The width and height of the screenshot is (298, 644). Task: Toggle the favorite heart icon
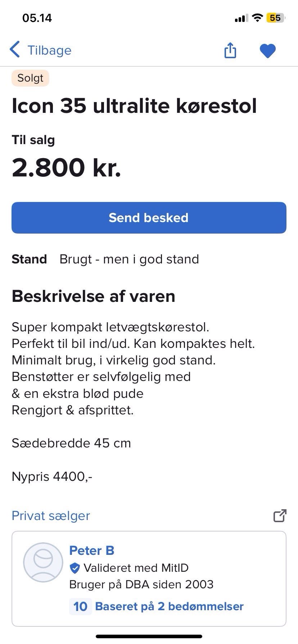(x=267, y=51)
